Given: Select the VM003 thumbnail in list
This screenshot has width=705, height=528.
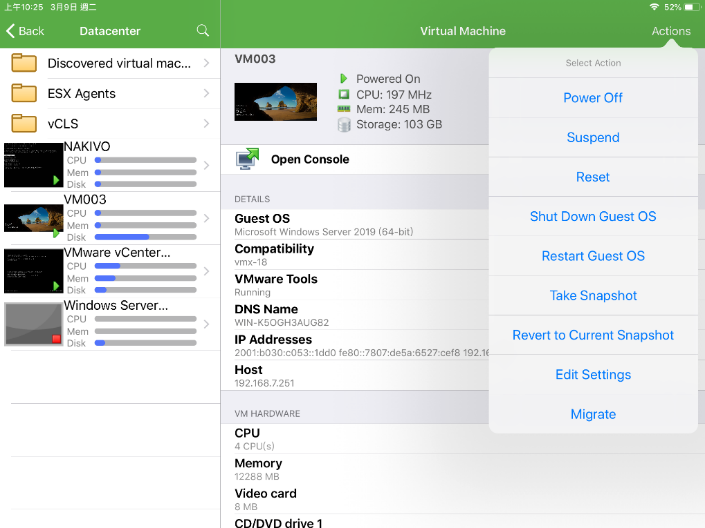Looking at the screenshot, I should point(34,218).
